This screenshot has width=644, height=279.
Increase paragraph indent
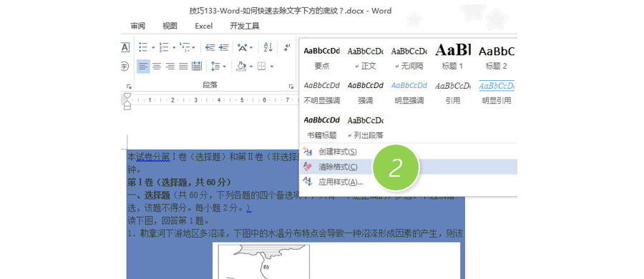(x=223, y=47)
